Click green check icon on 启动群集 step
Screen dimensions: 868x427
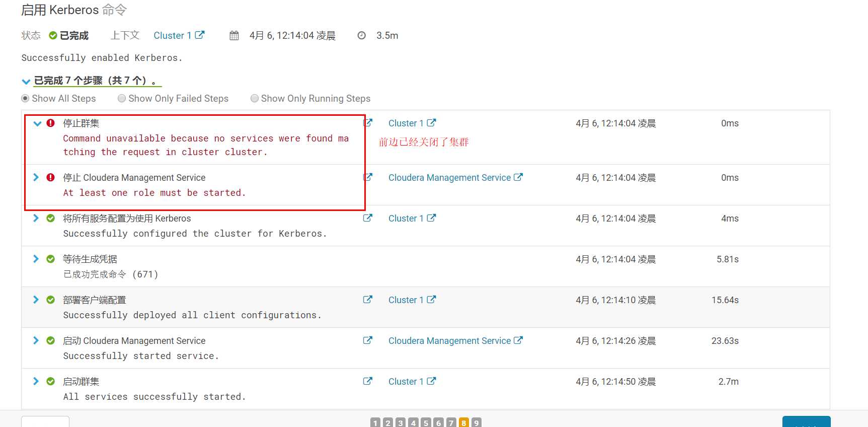pyautogui.click(x=51, y=381)
